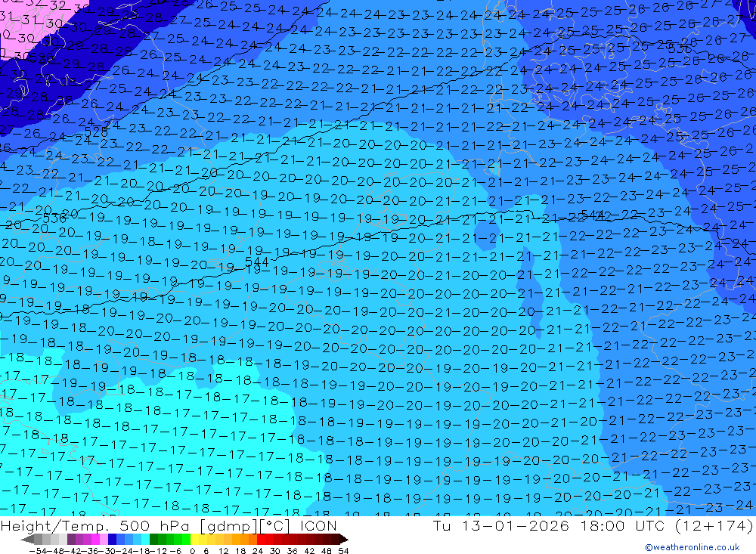
Task: Click the right arrow of the color legend
Action: pyautogui.click(x=343, y=539)
